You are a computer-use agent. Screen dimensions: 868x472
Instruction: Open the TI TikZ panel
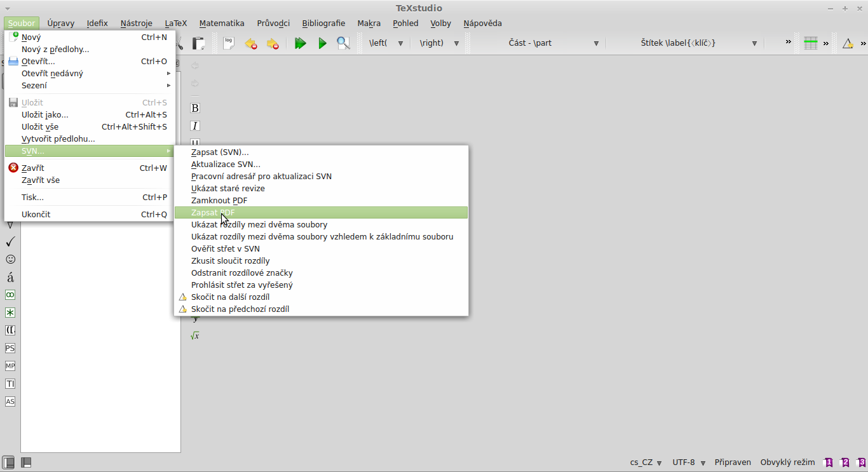click(x=10, y=384)
